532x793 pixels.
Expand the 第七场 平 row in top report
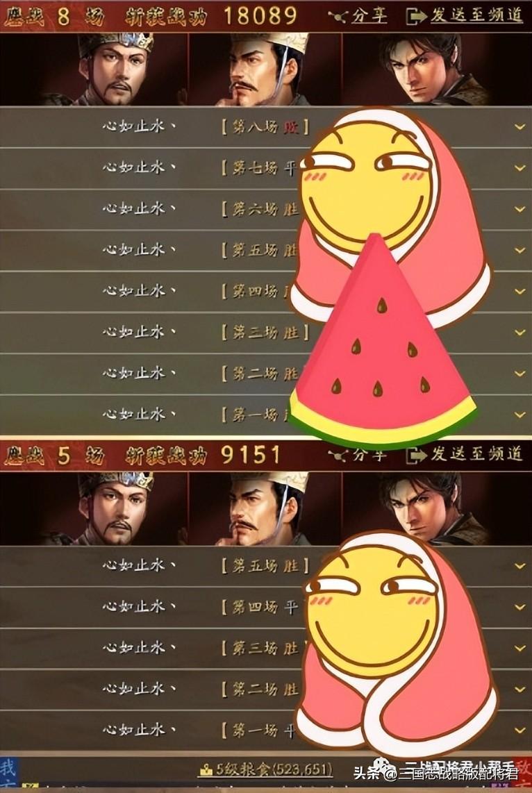pos(520,168)
